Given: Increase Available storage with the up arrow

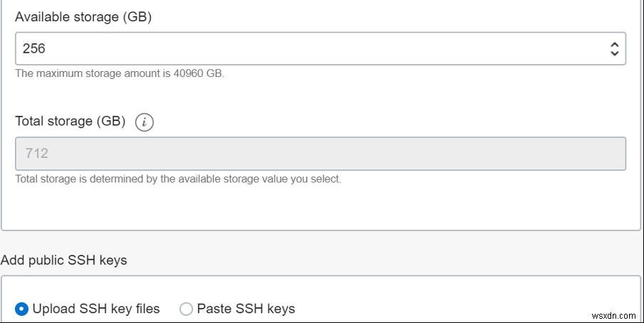Looking at the screenshot, I should coord(614,44).
